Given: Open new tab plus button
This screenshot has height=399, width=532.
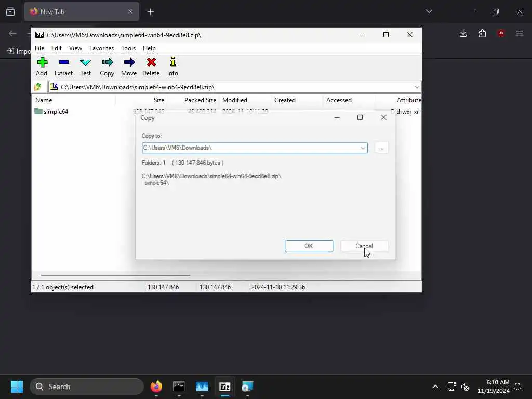Looking at the screenshot, I should point(150,12).
